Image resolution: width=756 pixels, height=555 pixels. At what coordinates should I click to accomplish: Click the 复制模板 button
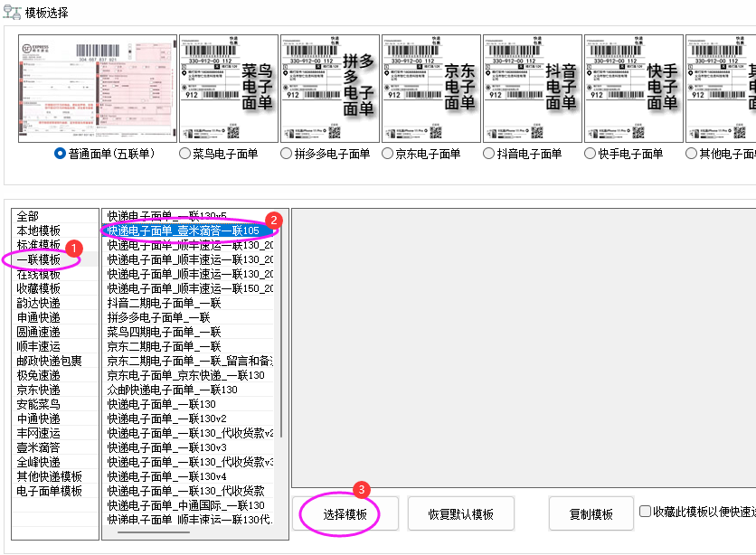pos(591,513)
